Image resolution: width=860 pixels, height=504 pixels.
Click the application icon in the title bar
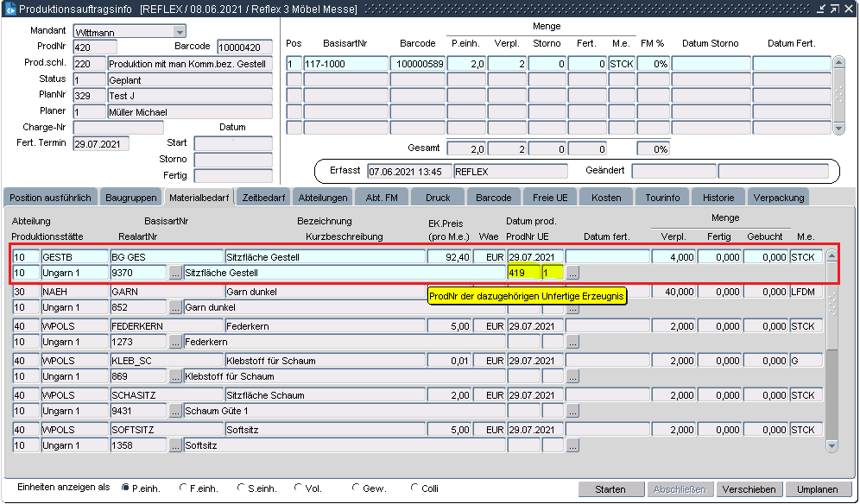pos(9,9)
